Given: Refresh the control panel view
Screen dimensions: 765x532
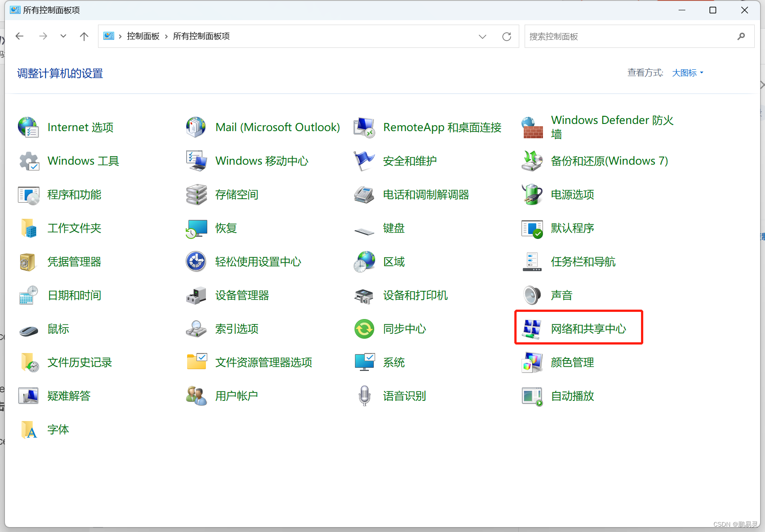Looking at the screenshot, I should click(x=506, y=37).
